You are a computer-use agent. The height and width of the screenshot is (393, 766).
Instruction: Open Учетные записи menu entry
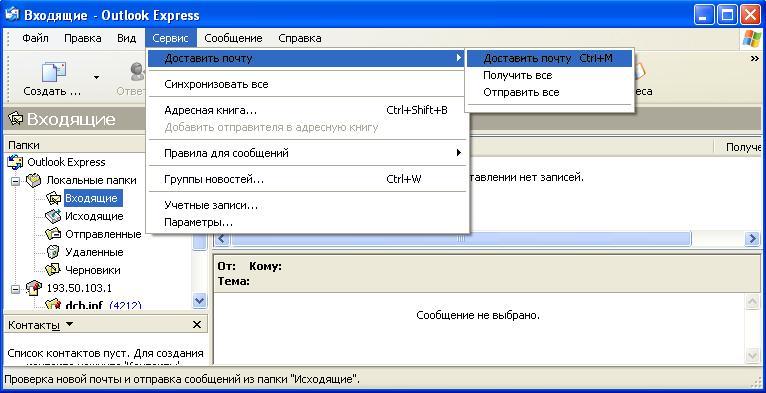coord(307,205)
